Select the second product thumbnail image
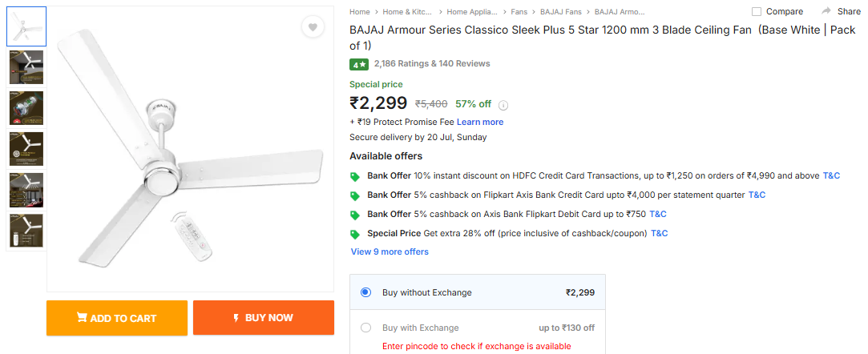The image size is (868, 354). 26,67
